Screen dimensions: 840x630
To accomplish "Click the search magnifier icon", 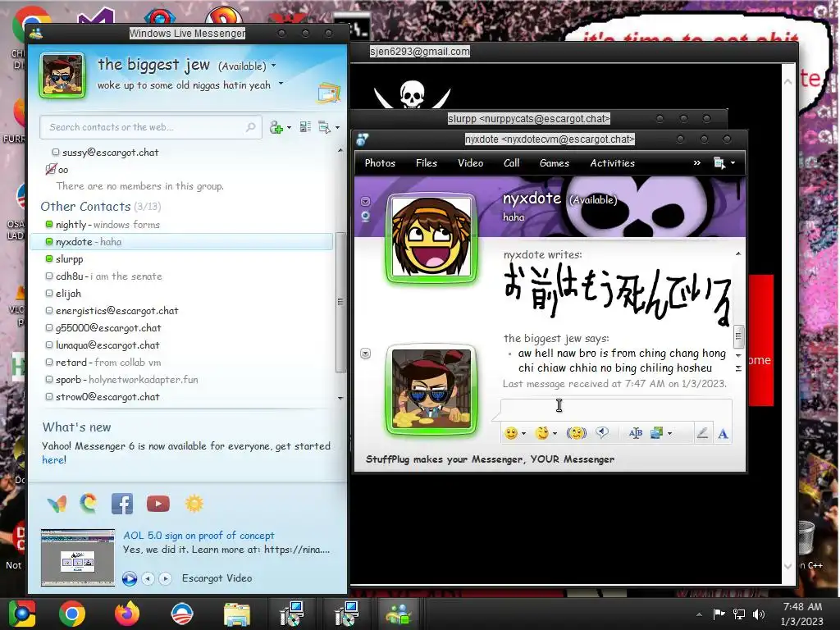I will tap(251, 127).
